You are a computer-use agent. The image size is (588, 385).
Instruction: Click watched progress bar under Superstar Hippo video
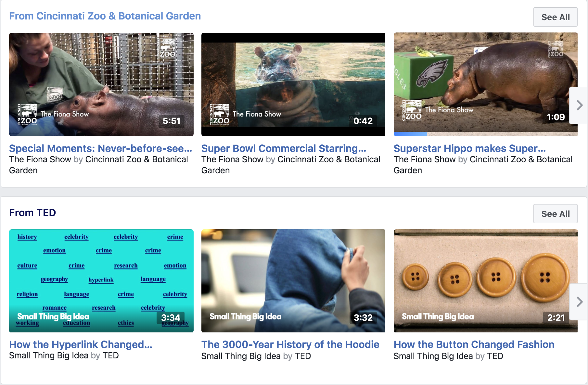(x=410, y=134)
